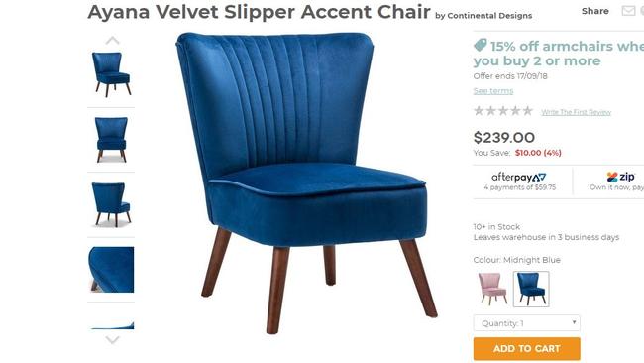644x363 pixels.
Task: Click the Afterpay payment logo
Action: 519,178
